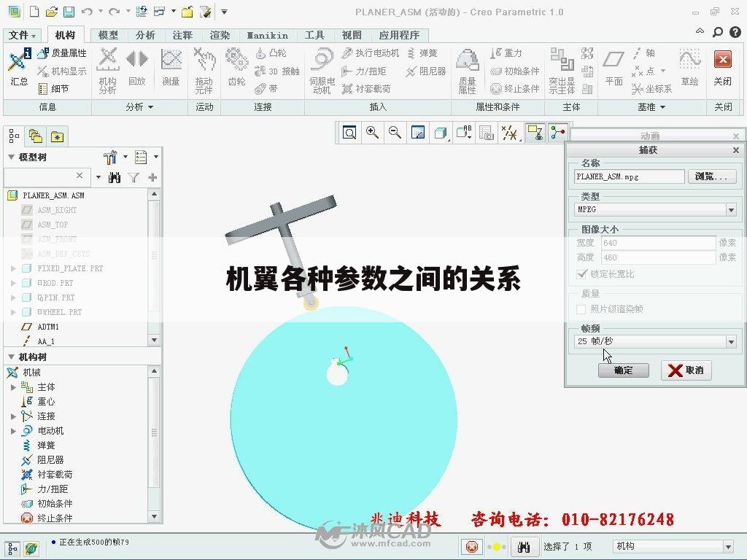Click the binoculars find icon in status bar
This screenshot has height=560, width=747.
[524, 547]
